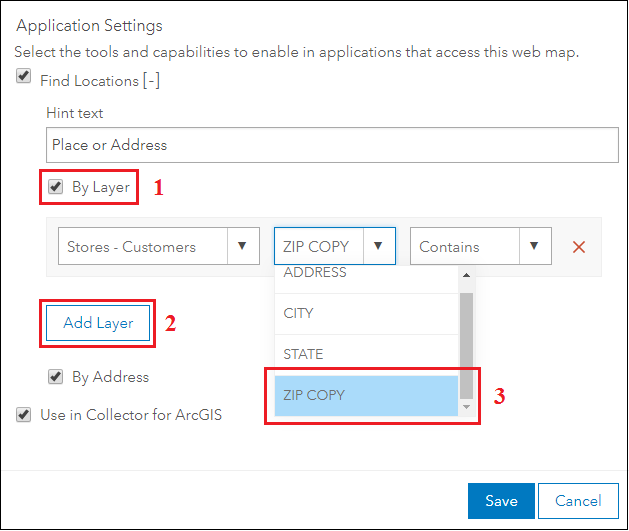The width and height of the screenshot is (629, 531).
Task: Click the Hint text label
Action: click(75, 113)
